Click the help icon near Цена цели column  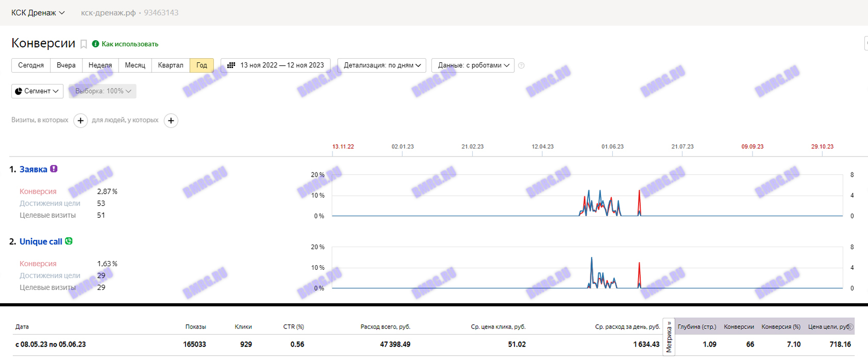[850, 327]
